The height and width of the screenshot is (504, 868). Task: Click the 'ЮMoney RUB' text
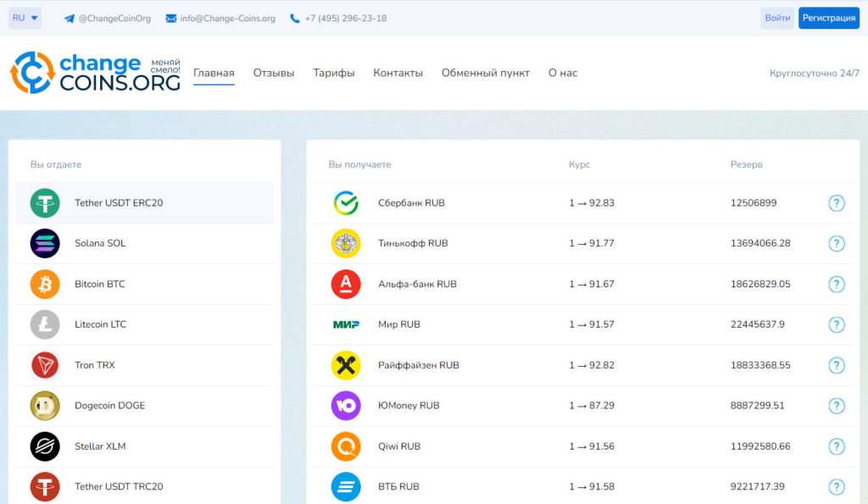coord(409,406)
